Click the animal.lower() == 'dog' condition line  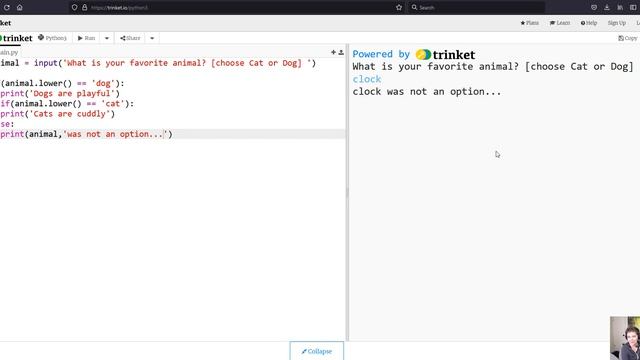click(62, 83)
